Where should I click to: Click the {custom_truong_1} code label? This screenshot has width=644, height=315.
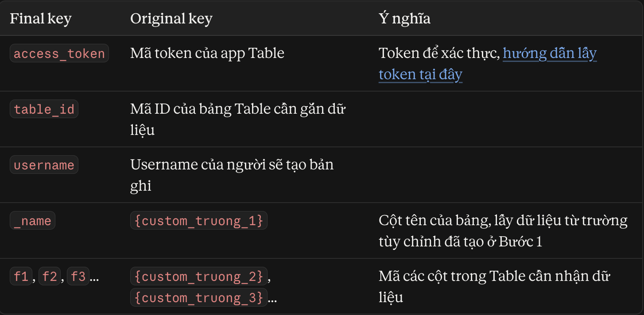click(199, 220)
